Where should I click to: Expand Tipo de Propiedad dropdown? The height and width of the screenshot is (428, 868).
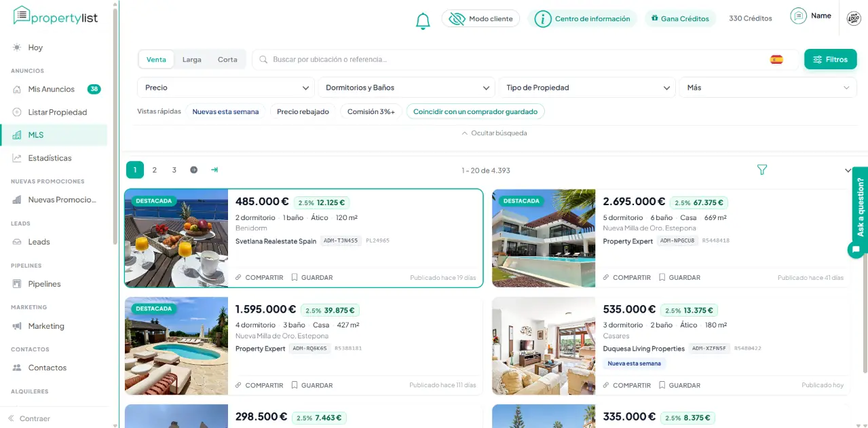coord(587,88)
